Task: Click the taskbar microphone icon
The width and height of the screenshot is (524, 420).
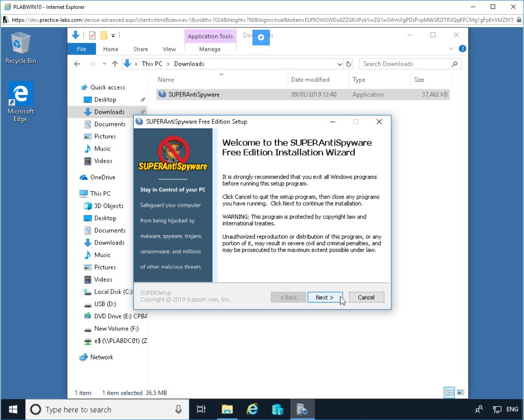Action: pos(179,409)
